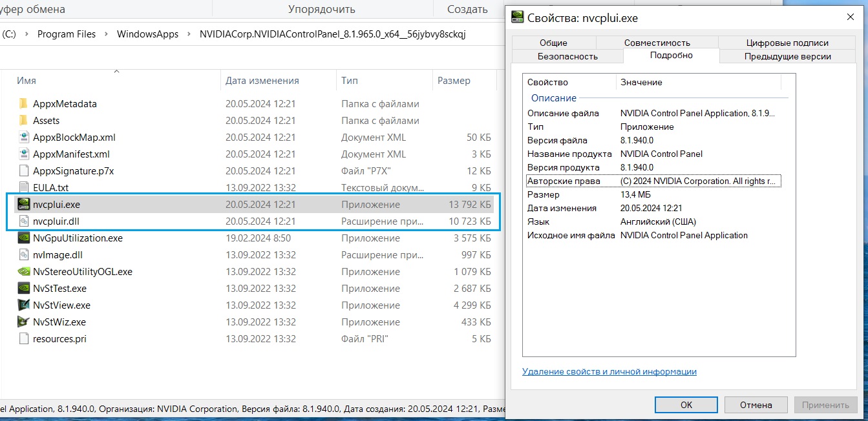Image resolution: width=868 pixels, height=421 pixels.
Task: Select the file name NvGpuUtilization.exe
Action: tap(78, 238)
